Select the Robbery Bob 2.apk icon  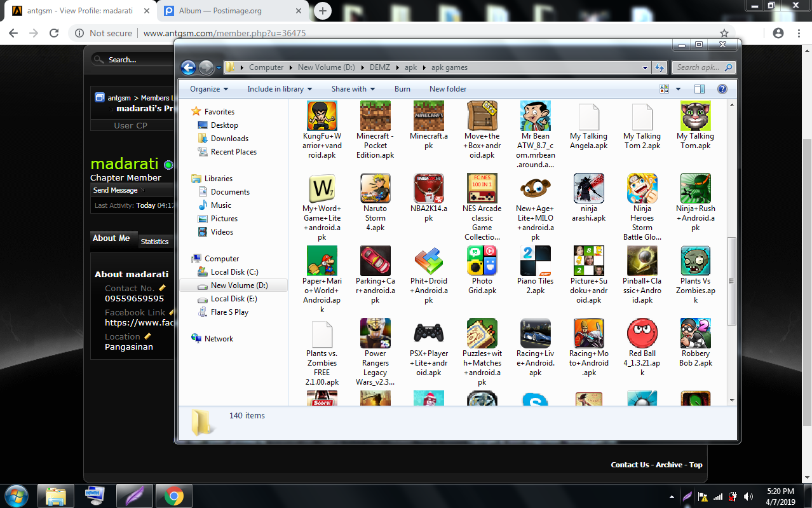pos(696,333)
